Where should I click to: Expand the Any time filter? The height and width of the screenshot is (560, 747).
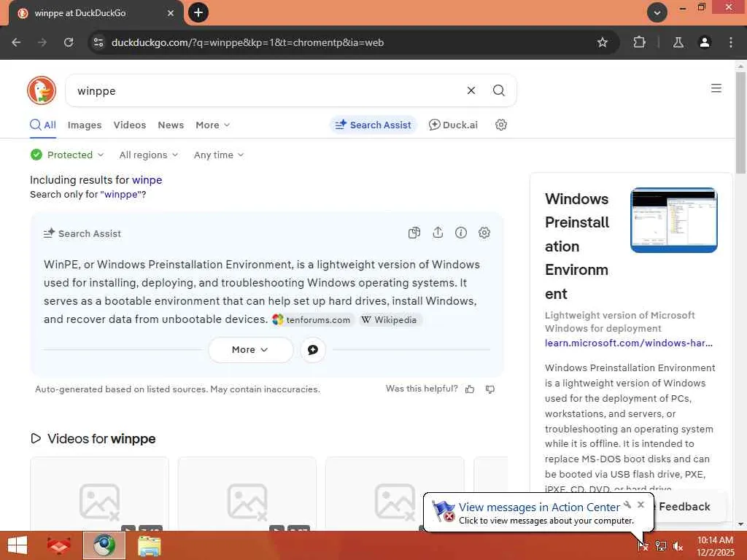pyautogui.click(x=218, y=155)
